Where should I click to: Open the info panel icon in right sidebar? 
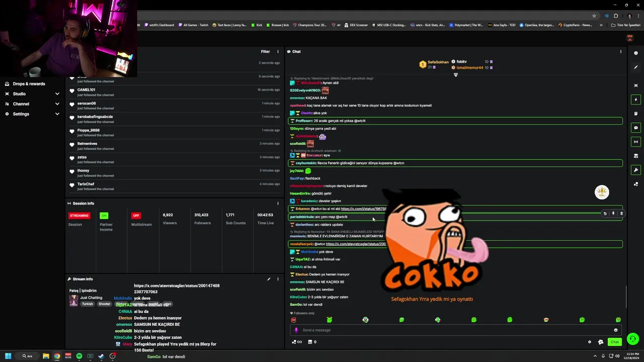tap(636, 53)
